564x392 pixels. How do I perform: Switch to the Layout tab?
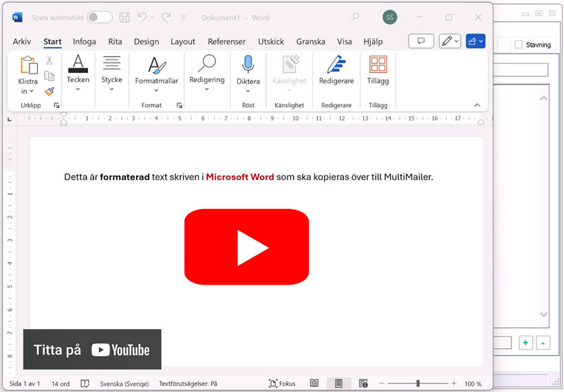tap(183, 42)
